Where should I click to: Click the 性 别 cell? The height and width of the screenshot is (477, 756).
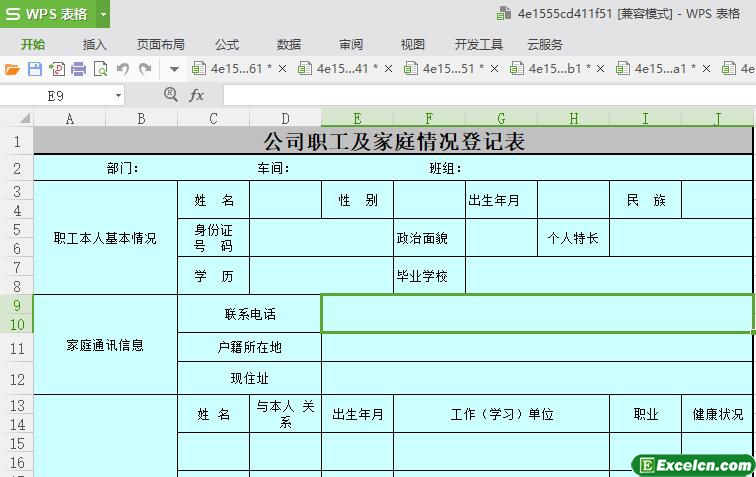coord(357,200)
